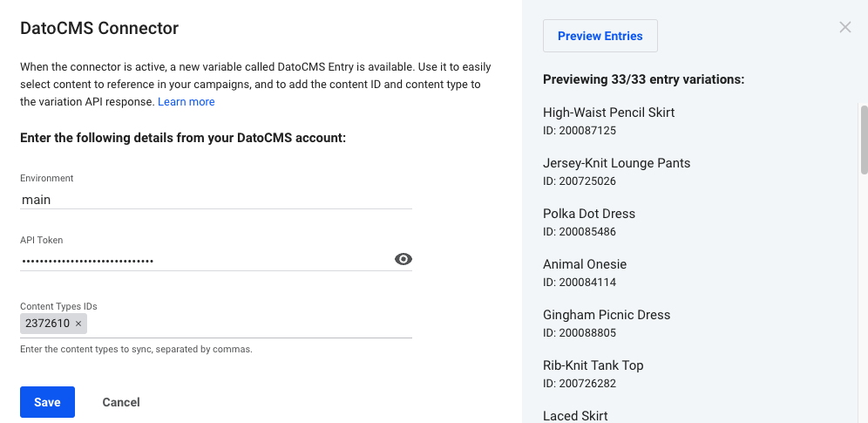Select the Laced Skirt entry
868x423 pixels.
point(575,416)
